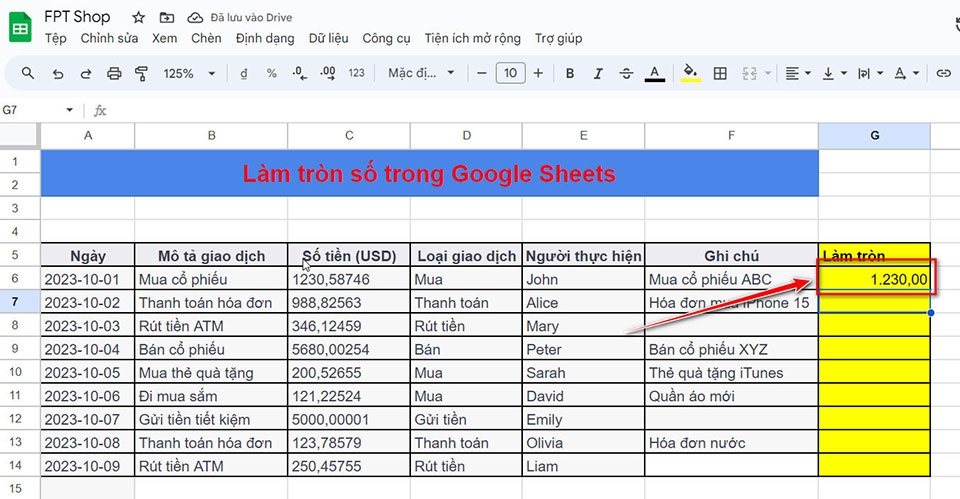This screenshot has width=960, height=499.
Task: Click the font size field showing 10
Action: tap(510, 73)
